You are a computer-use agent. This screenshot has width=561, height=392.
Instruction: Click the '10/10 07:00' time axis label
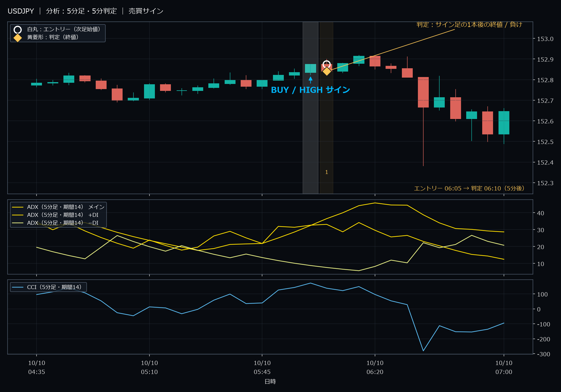(x=504, y=368)
